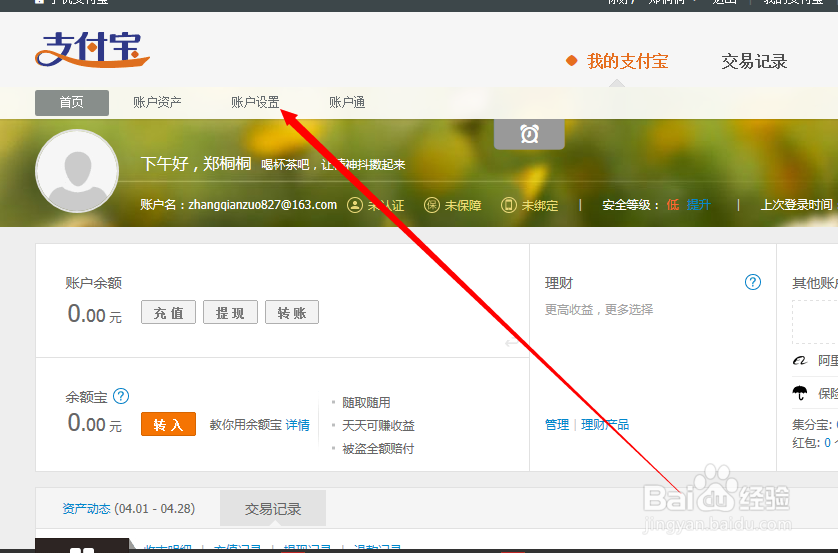Screen dimensions: 838x553
Task: Click the 未绑定 phone icon
Action: (x=509, y=205)
